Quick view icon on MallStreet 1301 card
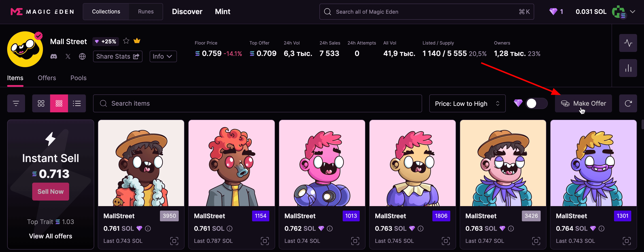This screenshot has width=644, height=252. 627,241
